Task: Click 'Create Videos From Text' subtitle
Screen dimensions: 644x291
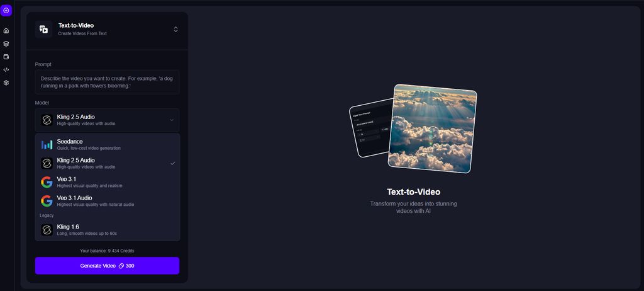Action: point(82,34)
